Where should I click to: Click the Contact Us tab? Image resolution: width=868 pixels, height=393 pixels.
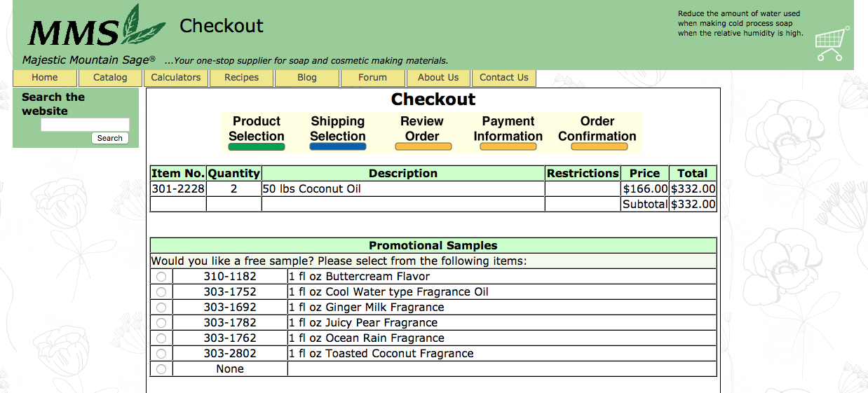point(503,78)
